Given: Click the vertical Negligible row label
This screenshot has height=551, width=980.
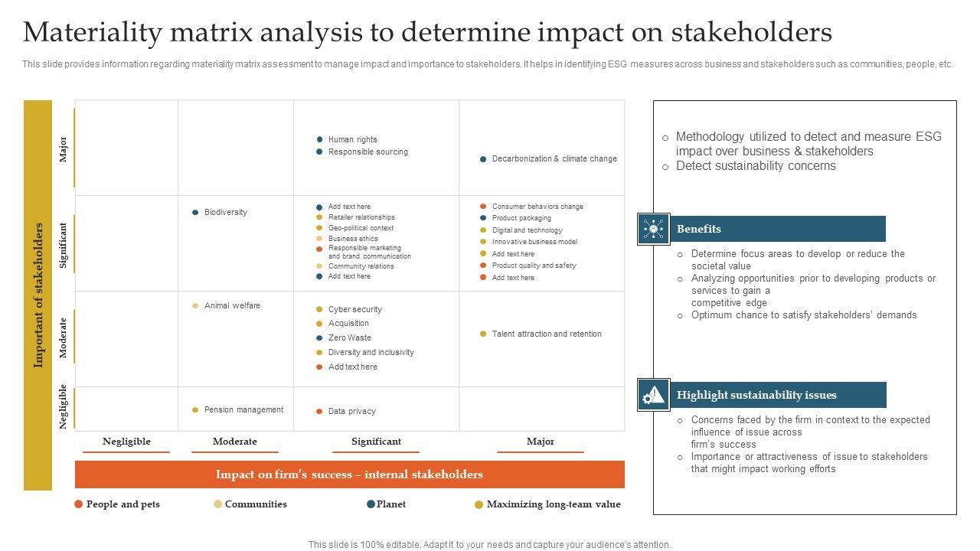Looking at the screenshot, I should coord(64,406).
